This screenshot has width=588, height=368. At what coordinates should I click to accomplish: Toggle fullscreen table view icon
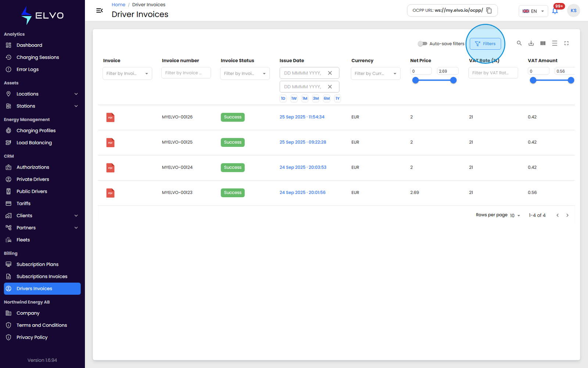pos(566,43)
